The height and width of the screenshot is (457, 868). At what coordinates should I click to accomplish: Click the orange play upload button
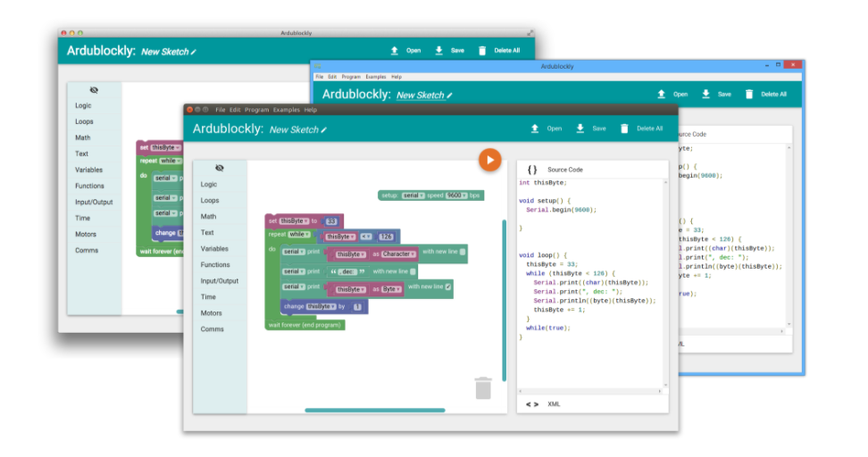(x=490, y=160)
